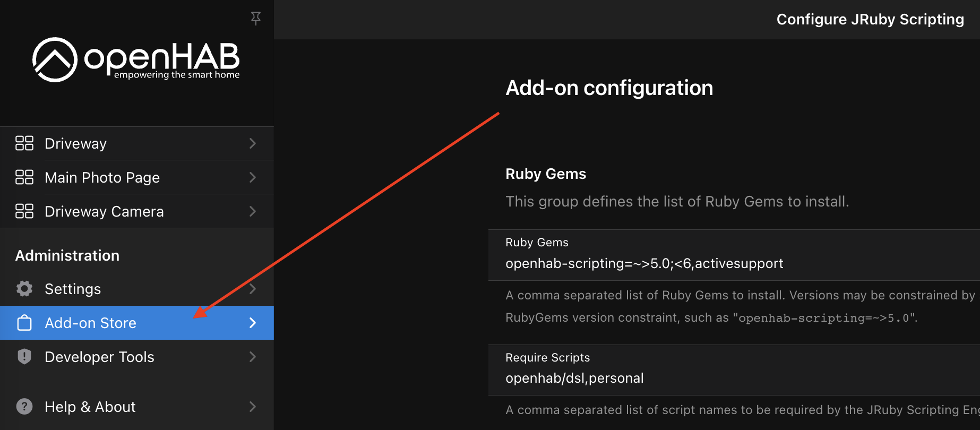Toggle the sidebar pin icon
The height and width of the screenshot is (430, 980).
[255, 18]
